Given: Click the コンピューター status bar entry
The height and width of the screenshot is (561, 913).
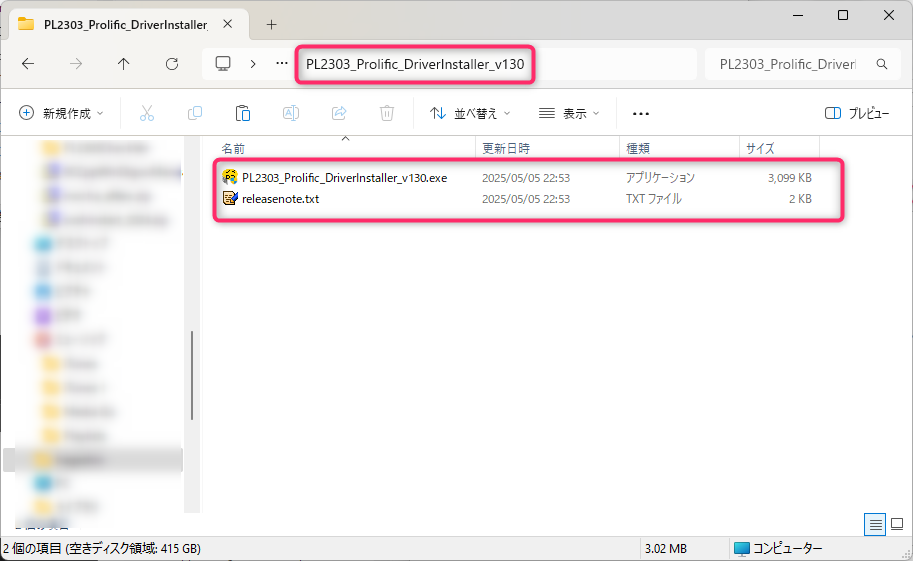Looking at the screenshot, I should click(778, 548).
